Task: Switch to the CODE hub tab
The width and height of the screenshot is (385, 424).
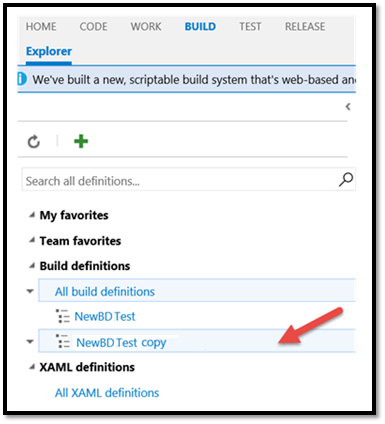Action: [x=93, y=27]
